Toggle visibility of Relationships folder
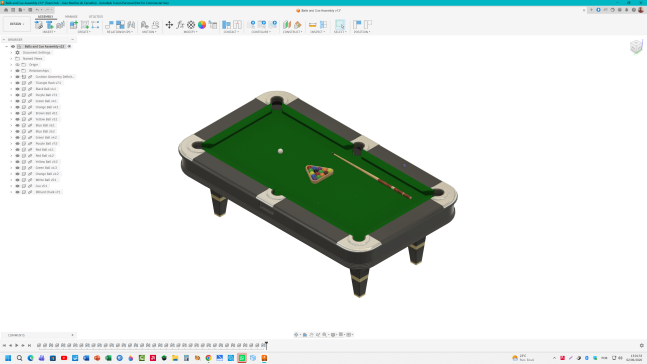The height and width of the screenshot is (364, 647). pos(17,71)
